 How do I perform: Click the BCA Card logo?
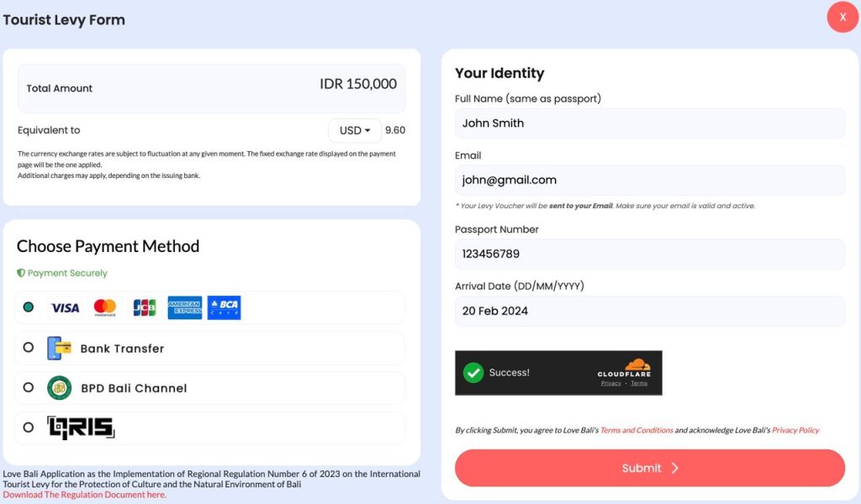[224, 308]
